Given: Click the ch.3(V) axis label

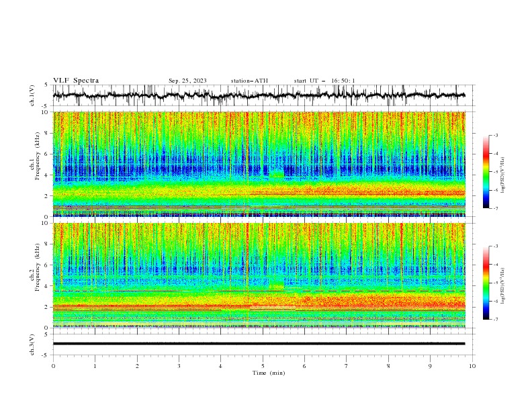Looking at the screenshot, I should [32, 345].
